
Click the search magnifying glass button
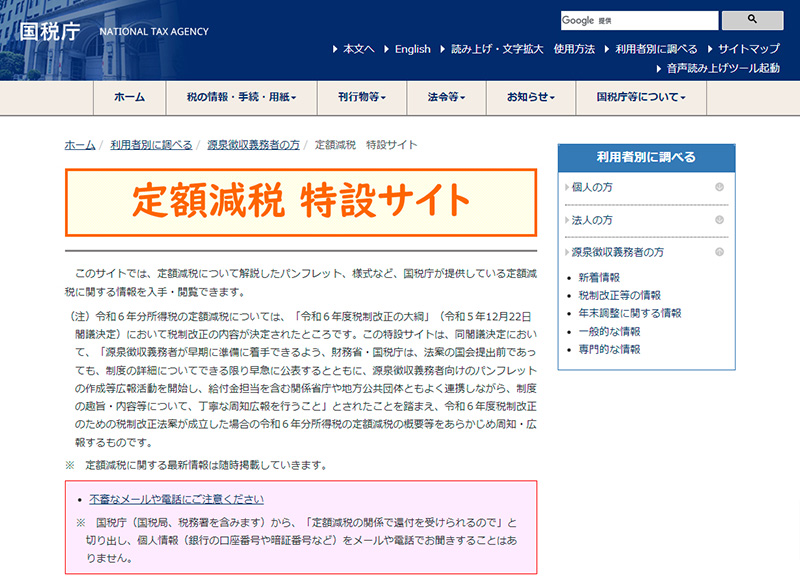click(753, 18)
